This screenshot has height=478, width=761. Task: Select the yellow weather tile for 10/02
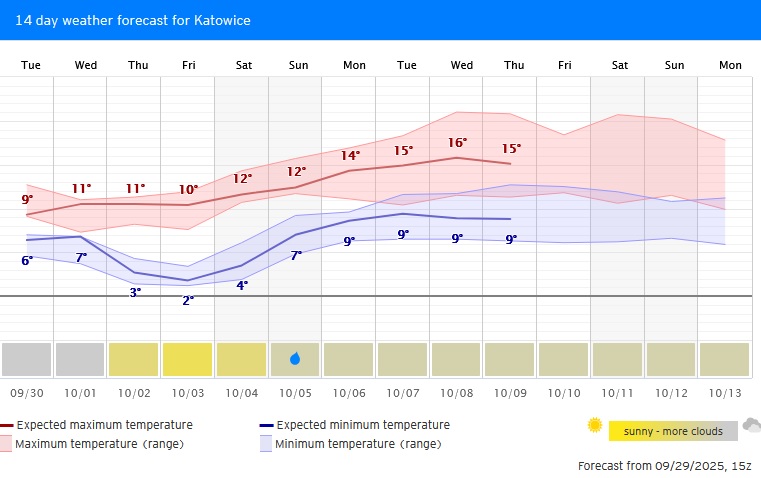(x=134, y=359)
